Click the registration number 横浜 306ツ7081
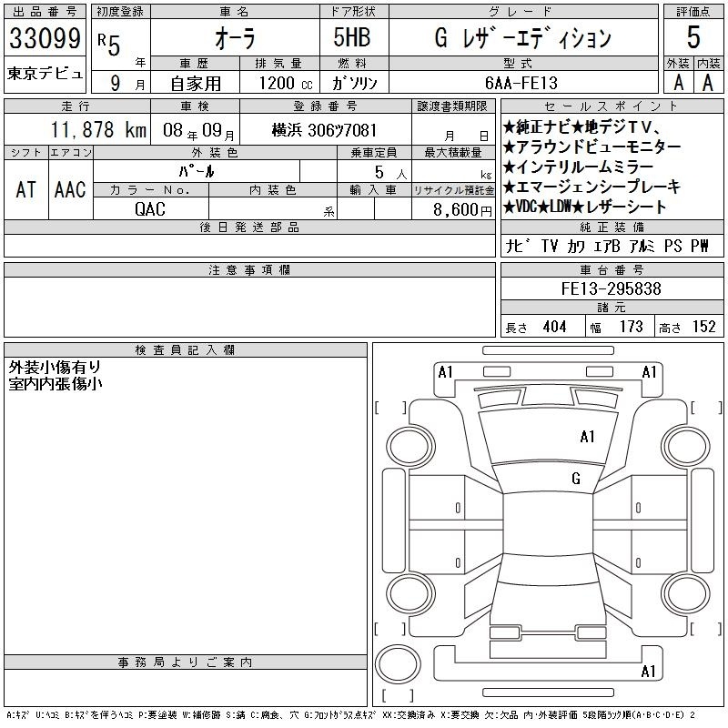Screen dimensions: 728x728 pos(324,130)
